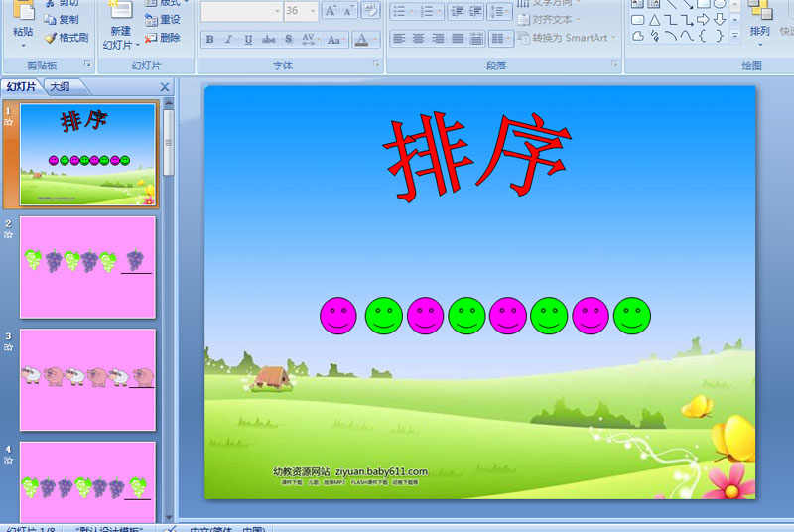Click the Copy (复制) icon

(50, 20)
